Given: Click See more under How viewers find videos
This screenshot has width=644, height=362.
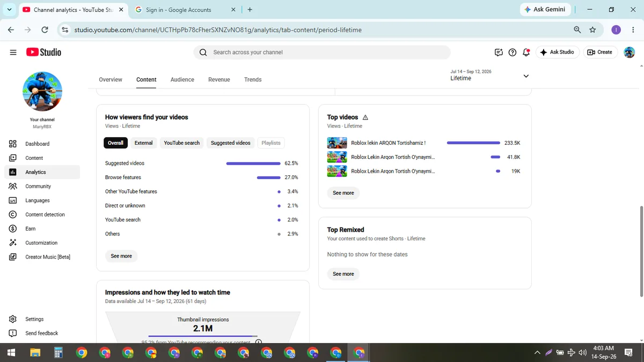Looking at the screenshot, I should pyautogui.click(x=121, y=256).
